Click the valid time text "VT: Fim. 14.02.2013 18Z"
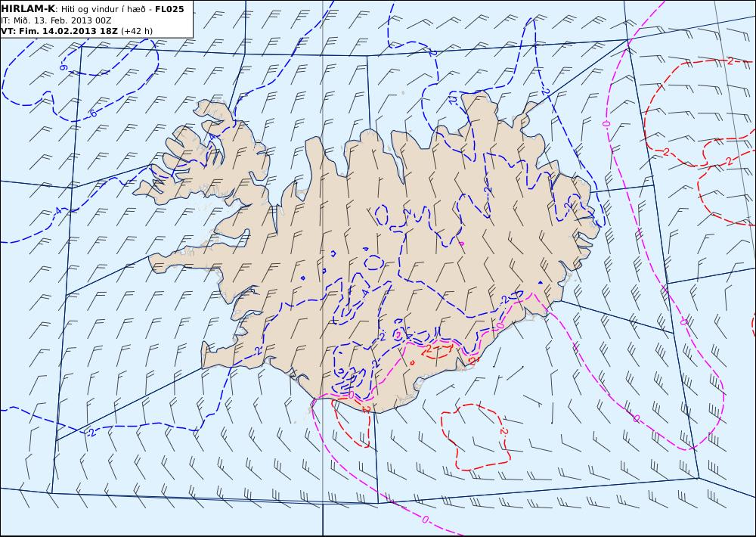Screen dimensions: 756x537 point(59,31)
